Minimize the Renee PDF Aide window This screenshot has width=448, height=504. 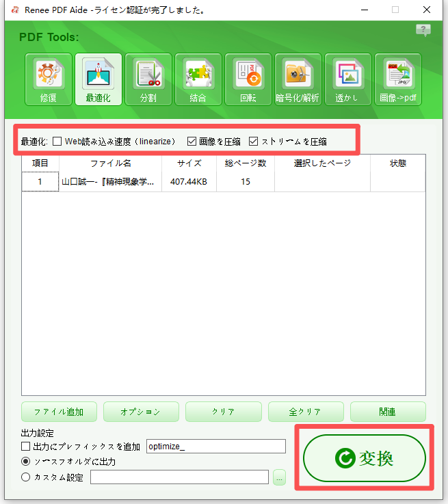[x=365, y=10]
